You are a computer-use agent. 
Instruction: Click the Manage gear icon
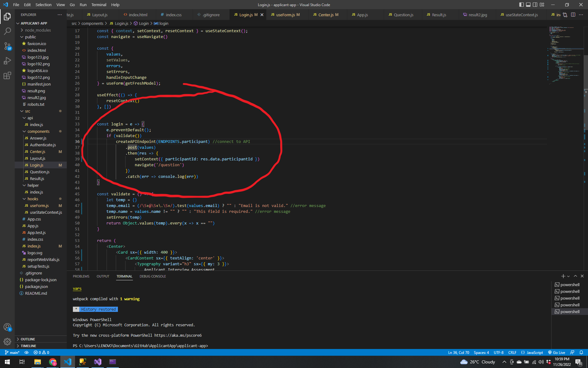point(7,341)
